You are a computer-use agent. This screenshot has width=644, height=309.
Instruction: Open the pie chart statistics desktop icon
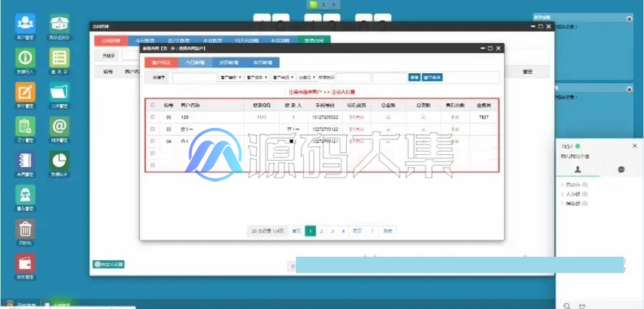59,160
